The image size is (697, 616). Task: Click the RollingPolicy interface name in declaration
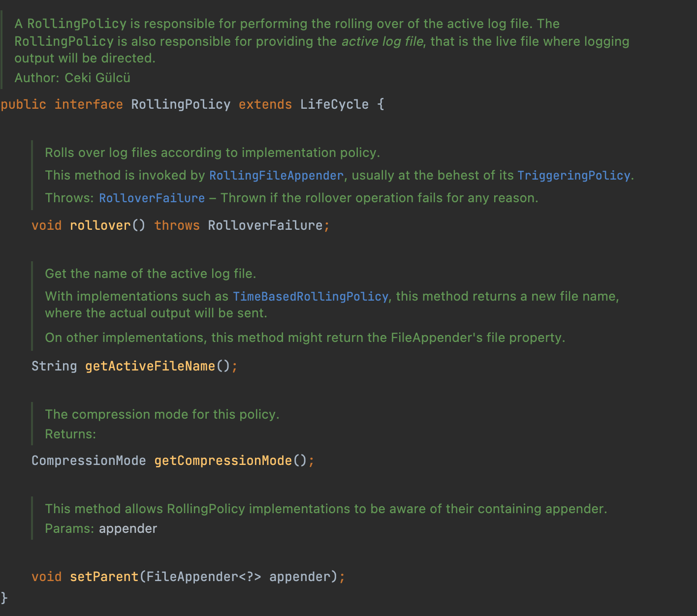pos(181,104)
